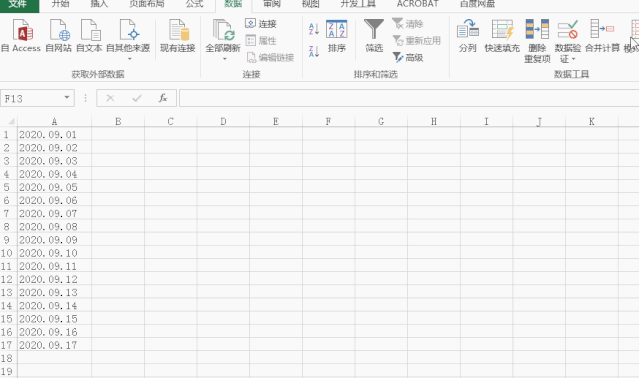
Task: Select row 18 header
Action: (7, 358)
